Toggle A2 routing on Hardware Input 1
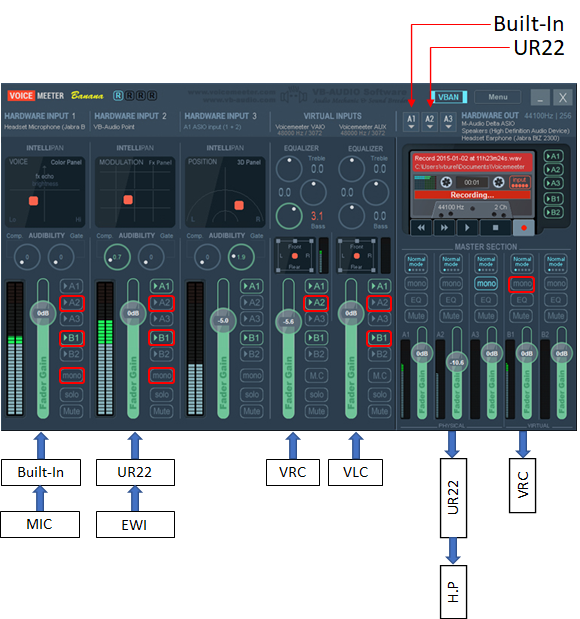Screen dimensions: 580x619 (72, 303)
